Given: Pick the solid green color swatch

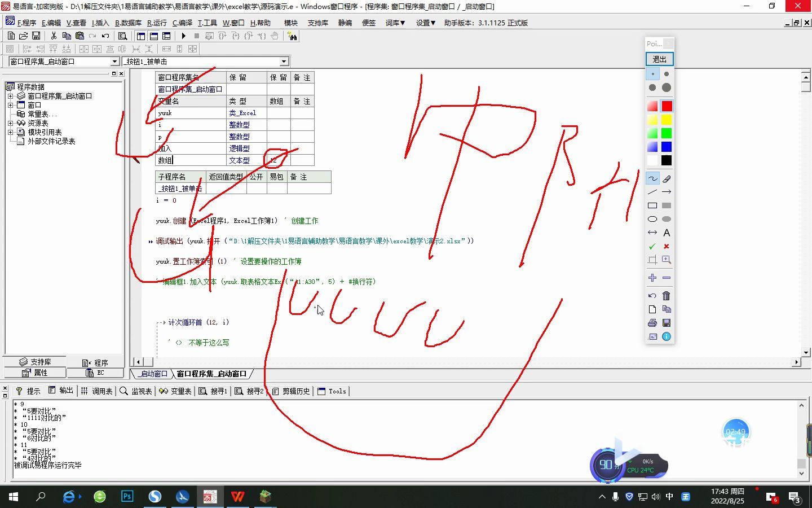Looking at the screenshot, I should [667, 133].
